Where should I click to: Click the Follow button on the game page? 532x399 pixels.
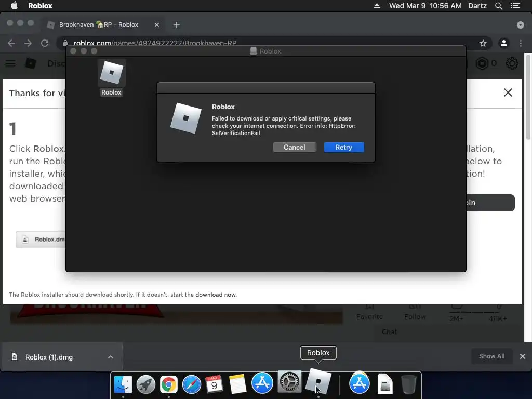(x=415, y=313)
